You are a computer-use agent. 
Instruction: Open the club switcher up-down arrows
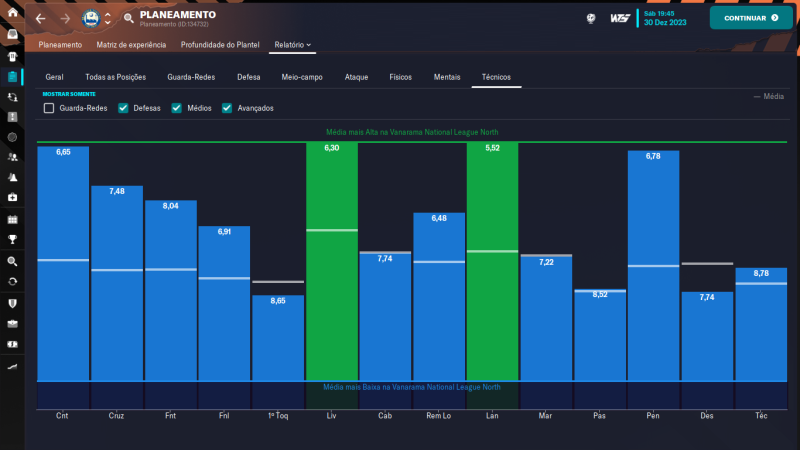click(108, 18)
